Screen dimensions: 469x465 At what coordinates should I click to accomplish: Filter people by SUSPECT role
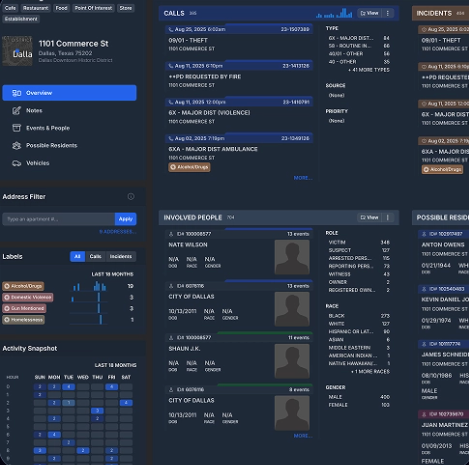359,250
